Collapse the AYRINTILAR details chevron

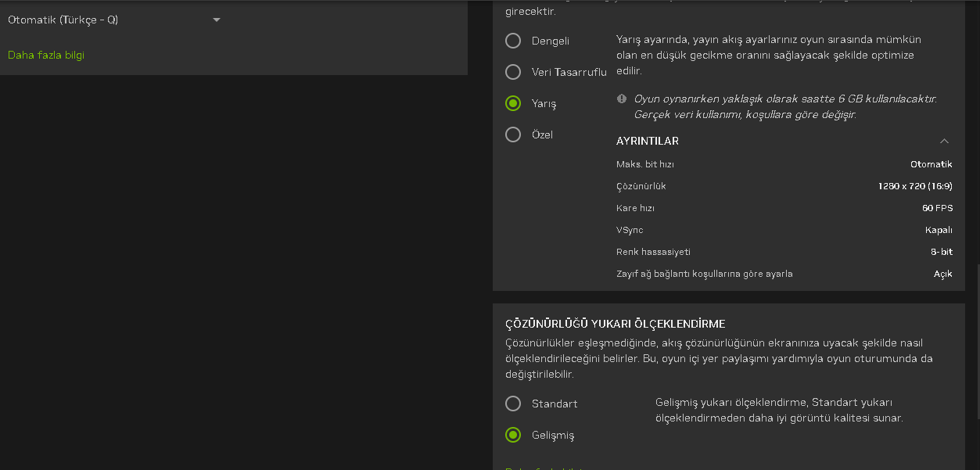click(x=944, y=142)
